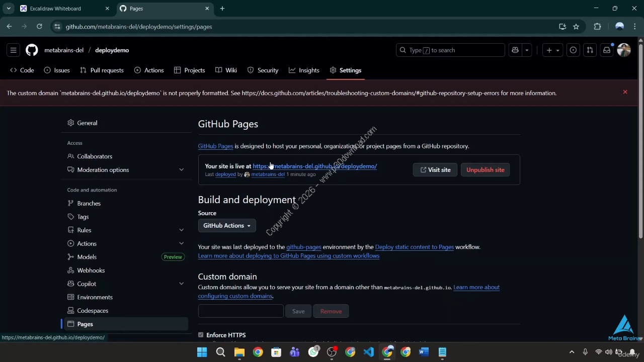The height and width of the screenshot is (362, 644).
Task: Click the Unpublish site button
Action: (x=485, y=170)
